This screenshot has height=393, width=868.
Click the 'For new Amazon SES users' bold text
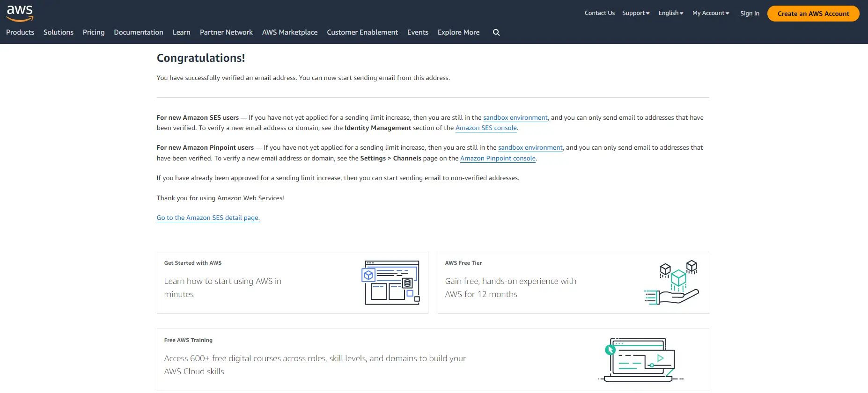198,117
